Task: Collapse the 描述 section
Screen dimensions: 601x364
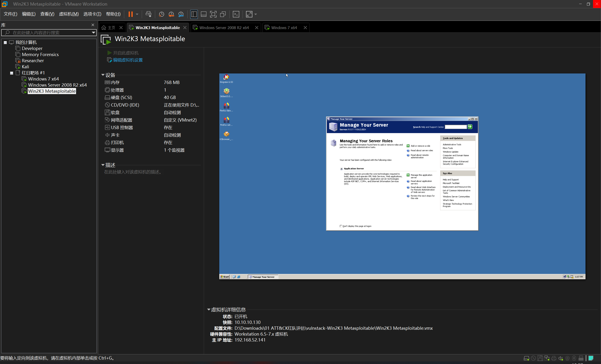Action: pyautogui.click(x=103, y=165)
